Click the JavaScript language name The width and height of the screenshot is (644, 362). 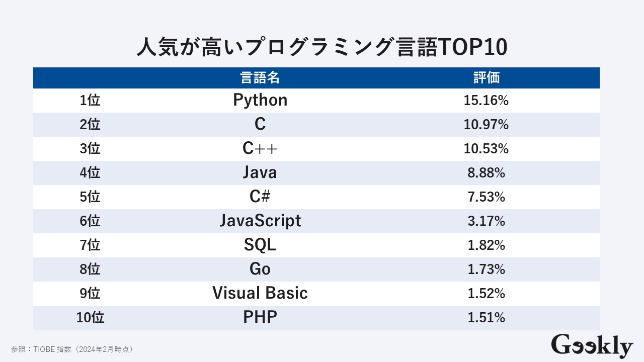click(260, 221)
